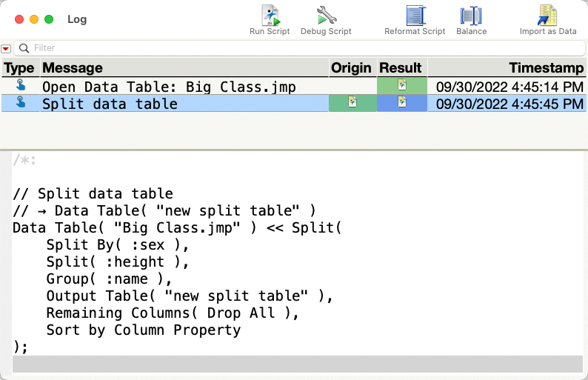Click the gray bar below the script
Image resolution: width=588 pixels, height=380 pixels.
(297, 363)
